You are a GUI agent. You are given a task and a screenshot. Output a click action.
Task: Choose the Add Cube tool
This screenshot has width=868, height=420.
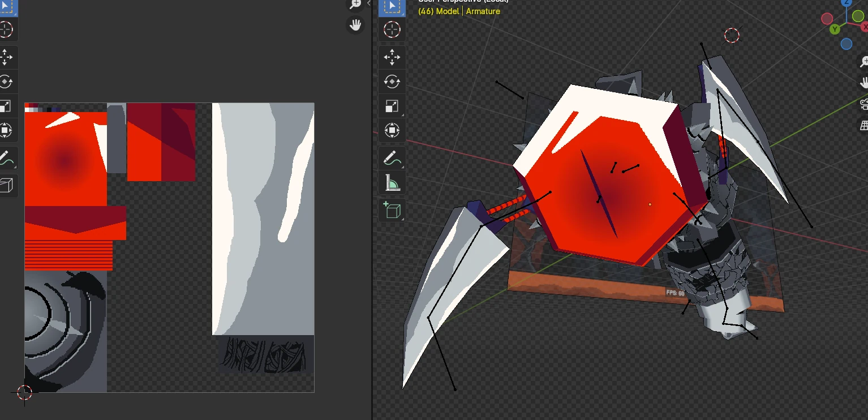(392, 210)
